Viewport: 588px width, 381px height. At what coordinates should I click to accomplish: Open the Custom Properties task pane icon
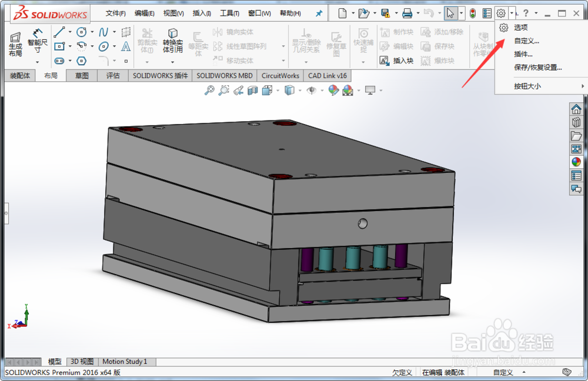coord(576,175)
